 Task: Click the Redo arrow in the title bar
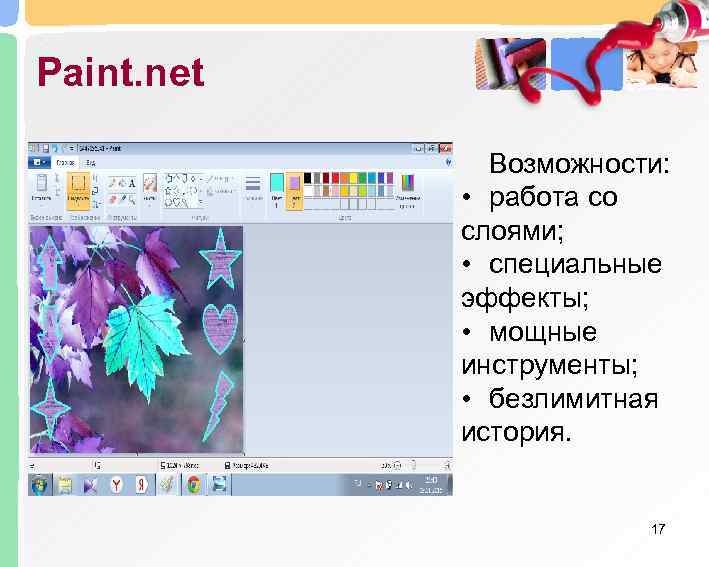[65, 148]
